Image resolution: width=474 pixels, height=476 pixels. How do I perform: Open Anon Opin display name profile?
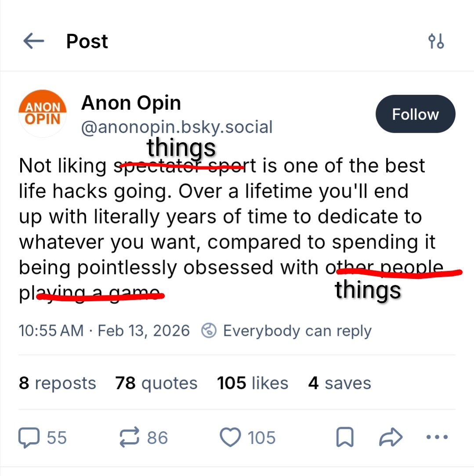tap(131, 103)
